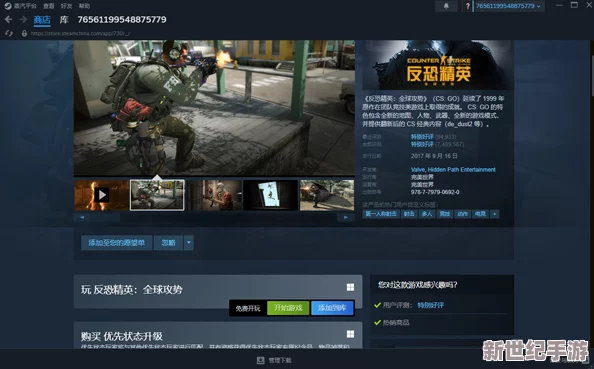Viewport: 594px width, 369px height.
Task: Select the 第一人称射击 tag
Action: (381, 214)
